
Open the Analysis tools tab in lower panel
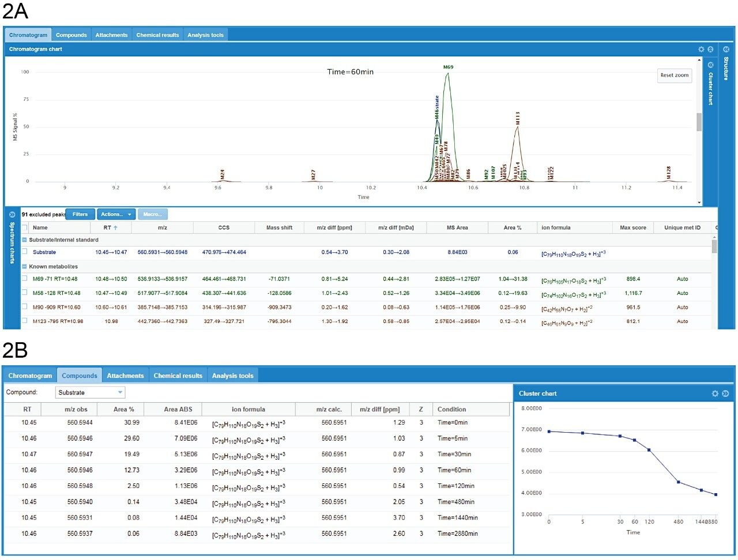point(232,376)
